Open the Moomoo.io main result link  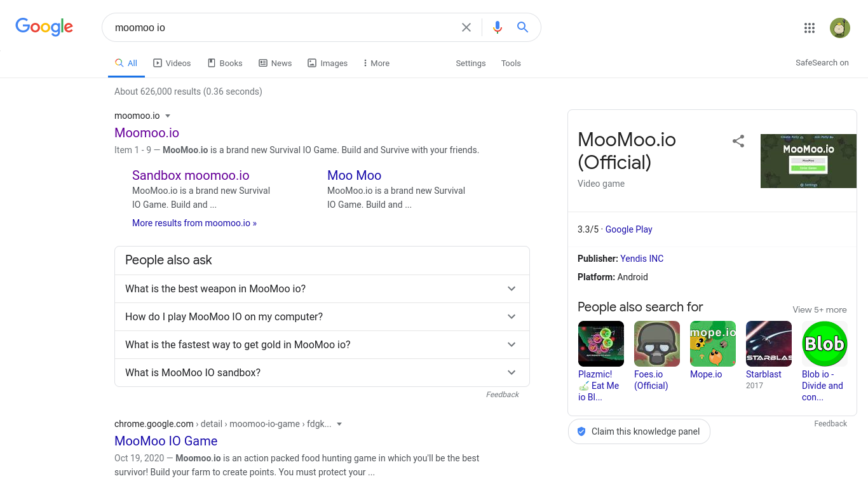coord(147,133)
